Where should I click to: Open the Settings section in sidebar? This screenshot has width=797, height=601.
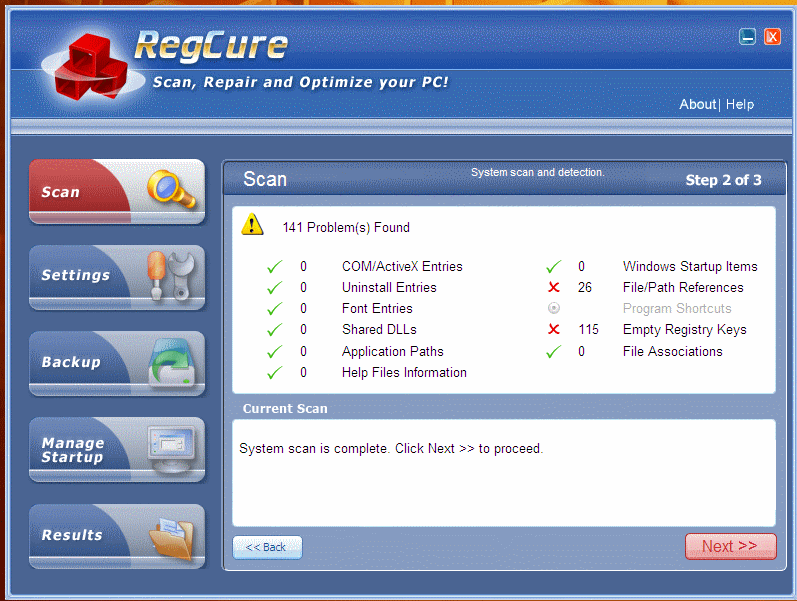point(117,278)
